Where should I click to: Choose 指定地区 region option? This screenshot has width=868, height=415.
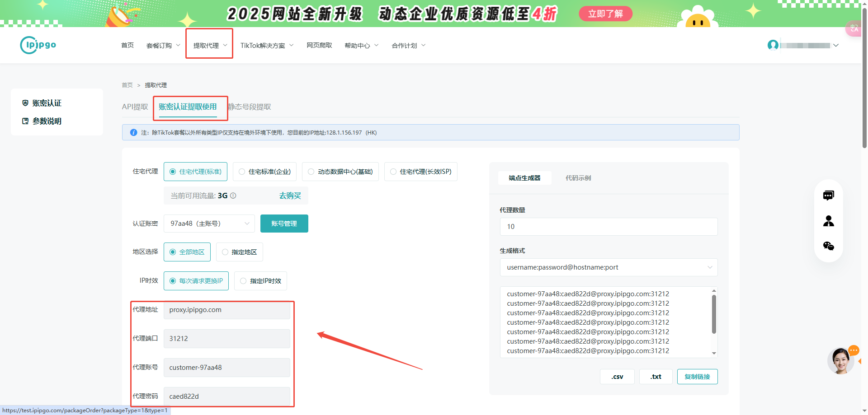(240, 252)
